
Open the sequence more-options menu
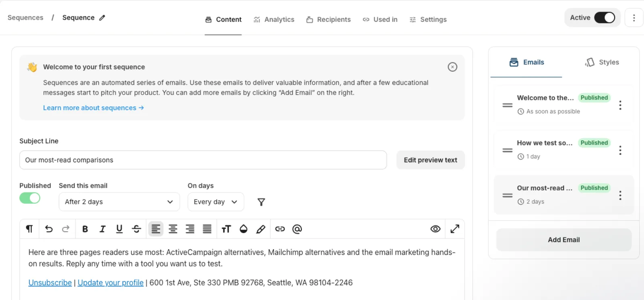634,18
